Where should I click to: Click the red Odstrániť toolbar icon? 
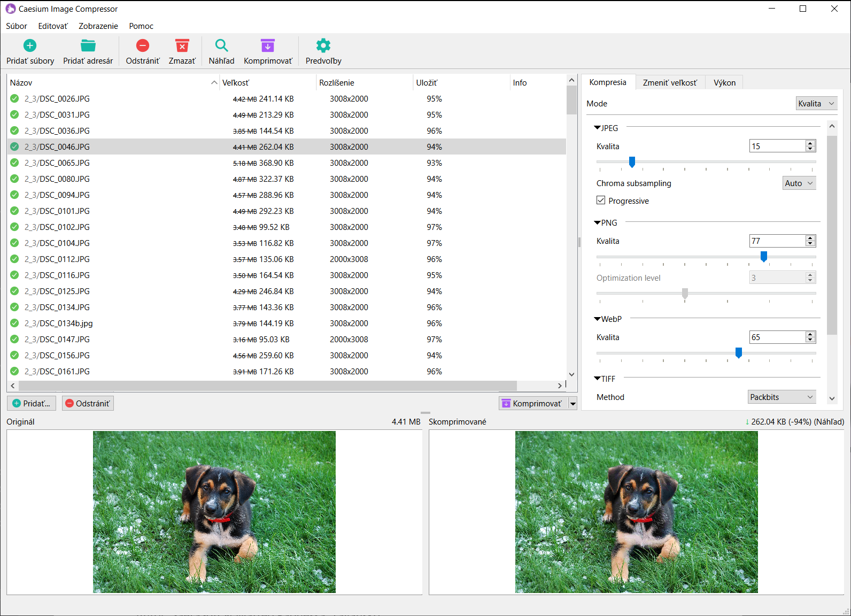pos(142,46)
